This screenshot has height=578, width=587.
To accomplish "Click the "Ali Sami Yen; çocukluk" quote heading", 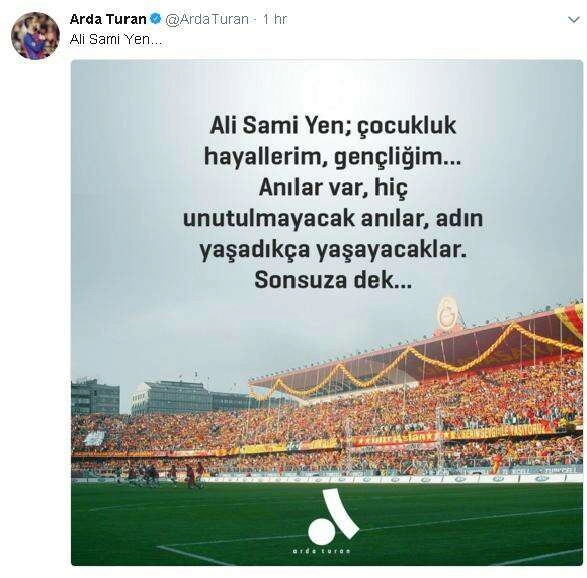I will [x=333, y=126].
